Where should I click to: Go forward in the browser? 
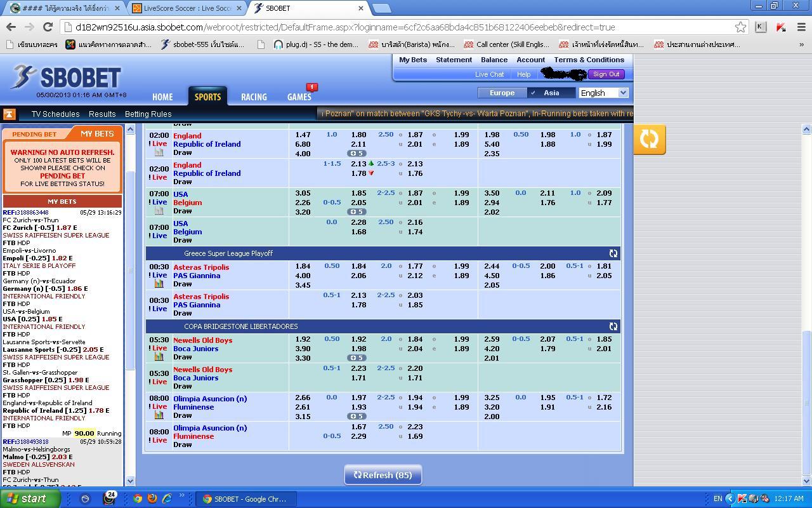[x=29, y=27]
